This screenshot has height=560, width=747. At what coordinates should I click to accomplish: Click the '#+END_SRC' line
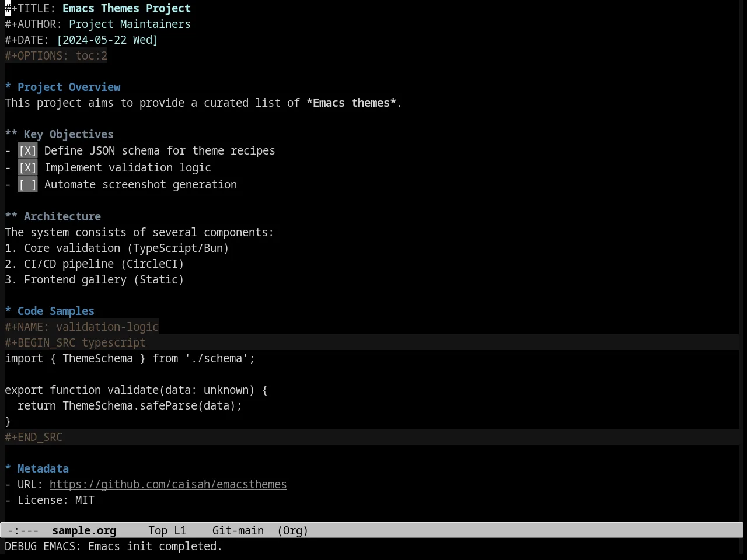372,437
